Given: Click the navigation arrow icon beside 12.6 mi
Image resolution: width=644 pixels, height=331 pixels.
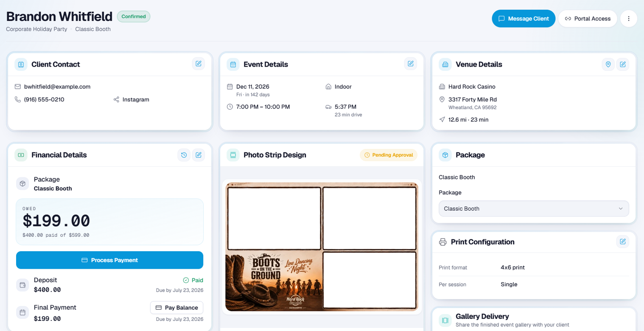Looking at the screenshot, I should coord(442,120).
